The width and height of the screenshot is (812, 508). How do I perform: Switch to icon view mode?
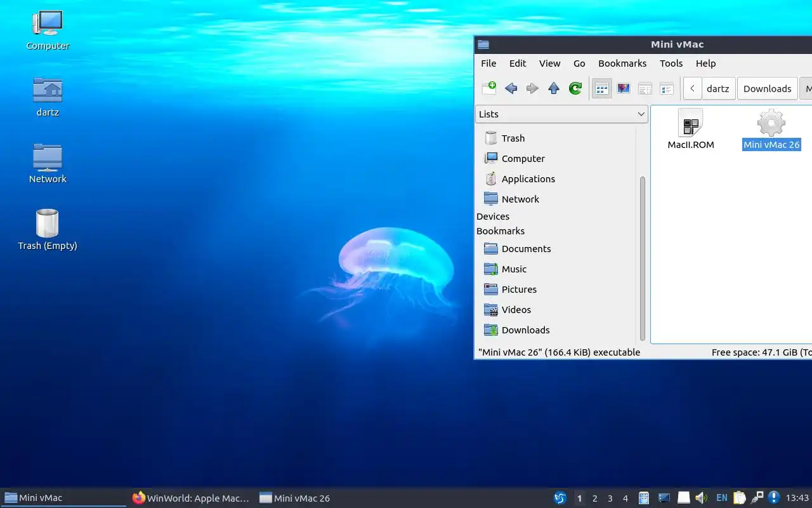pos(602,88)
